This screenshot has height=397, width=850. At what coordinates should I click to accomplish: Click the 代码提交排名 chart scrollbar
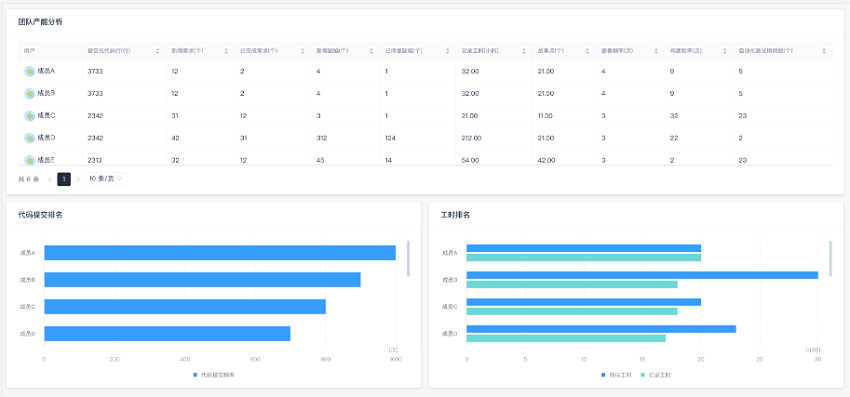point(408,258)
